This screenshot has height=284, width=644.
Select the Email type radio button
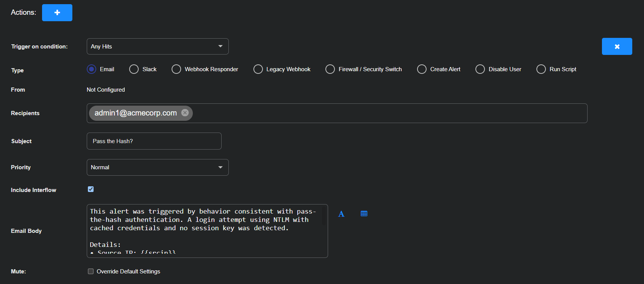tap(92, 69)
